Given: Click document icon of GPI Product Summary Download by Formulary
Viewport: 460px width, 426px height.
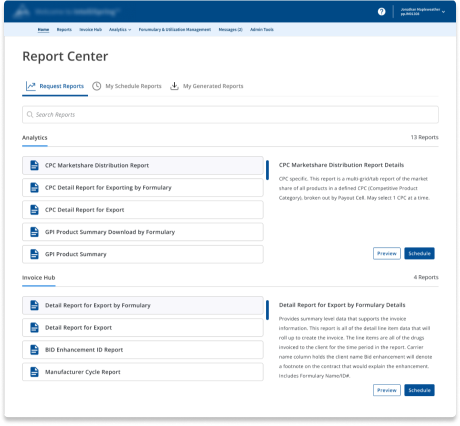Looking at the screenshot, I should pyautogui.click(x=34, y=232).
